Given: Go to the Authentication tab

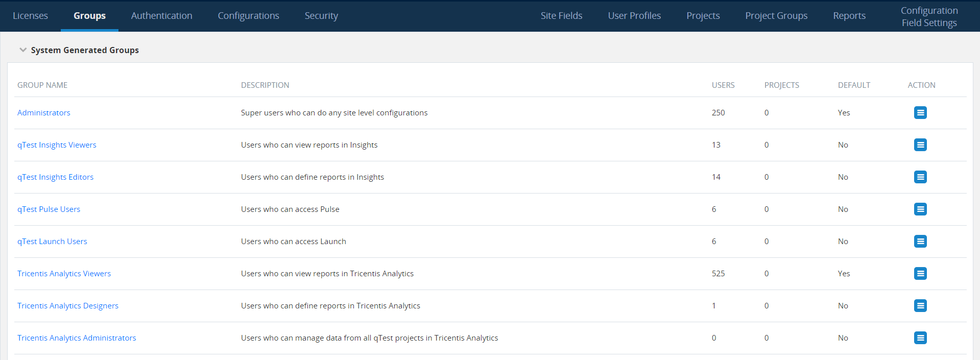Looking at the screenshot, I should point(161,16).
